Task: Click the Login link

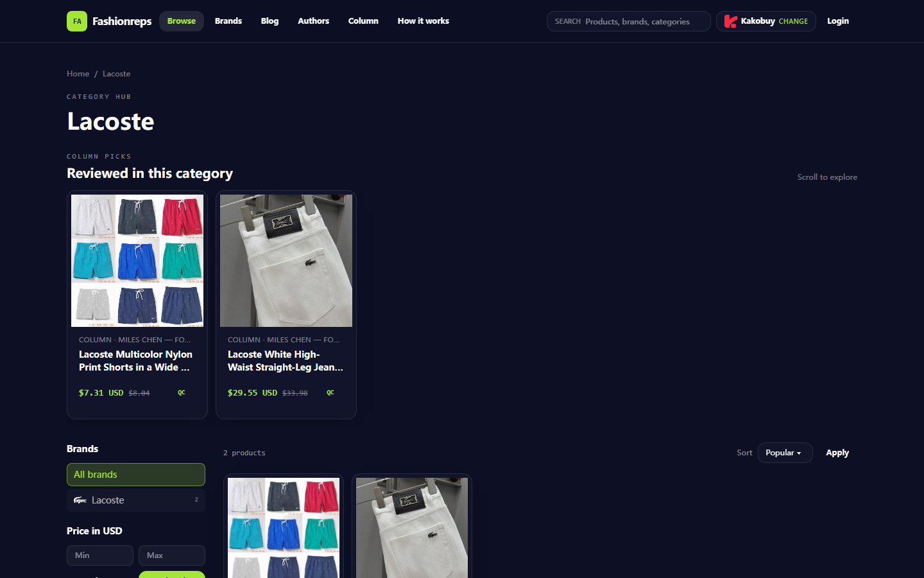Action: [x=838, y=21]
